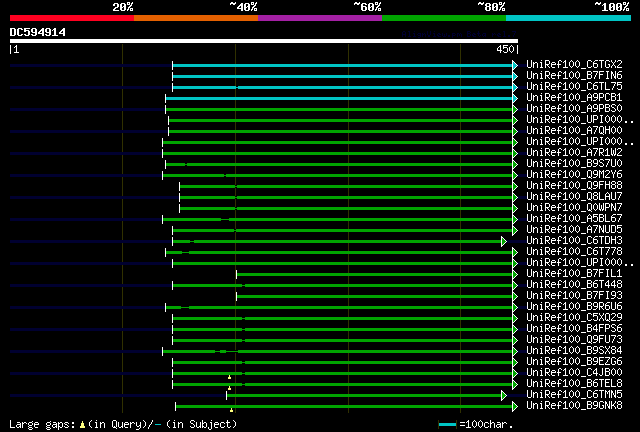Click the arrowhead ending the UniRef100_B7FIN6 alignment
The image size is (640, 432).
515,76
